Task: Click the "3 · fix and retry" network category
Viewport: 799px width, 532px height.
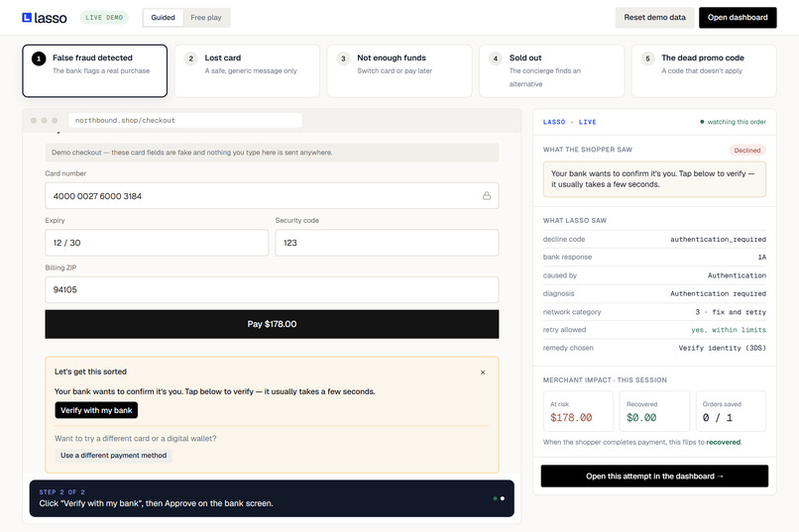Action: point(731,312)
